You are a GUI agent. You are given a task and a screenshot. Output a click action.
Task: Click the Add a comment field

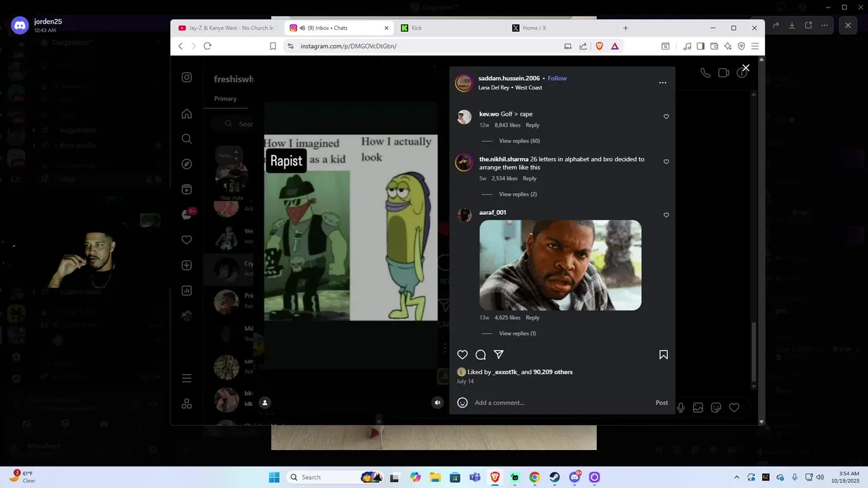(x=561, y=403)
